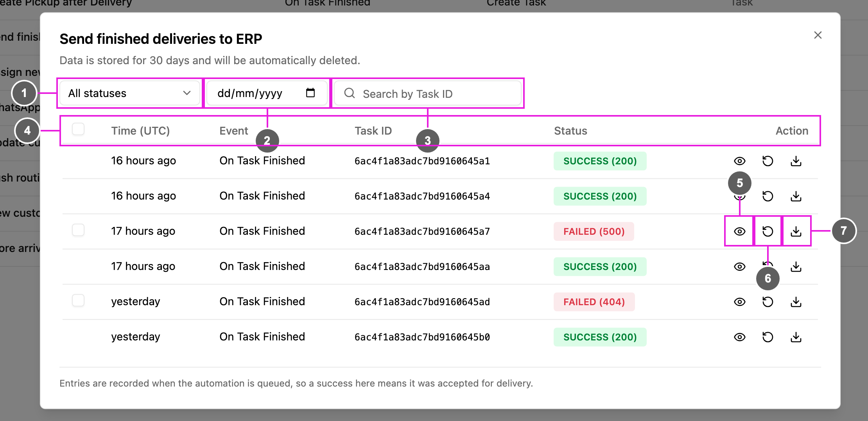The width and height of the screenshot is (868, 421).
Task: Download the log for task ending 645a1
Action: 796,161
